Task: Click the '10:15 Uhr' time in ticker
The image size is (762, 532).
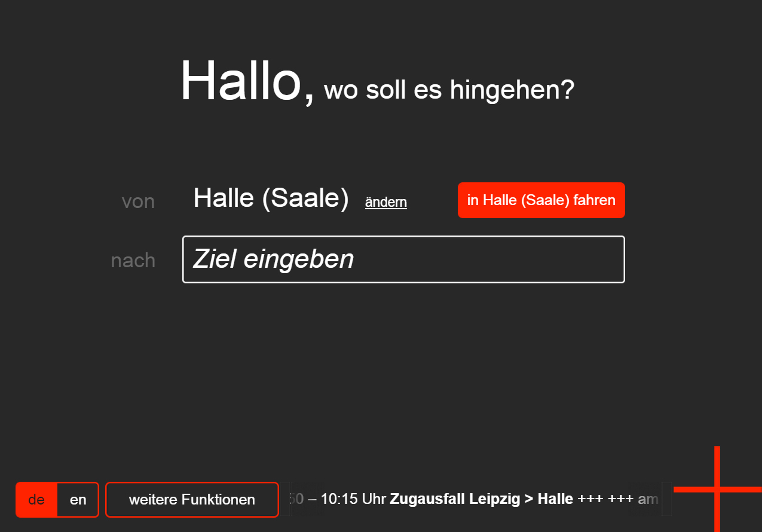Action: (353, 499)
